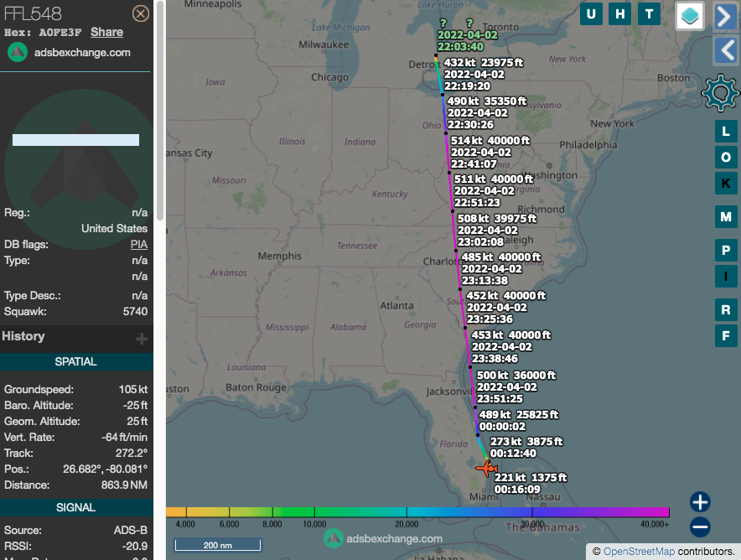Click the Geom. Altitude value 25 ft
This screenshot has height=560, width=741.
(x=137, y=421)
